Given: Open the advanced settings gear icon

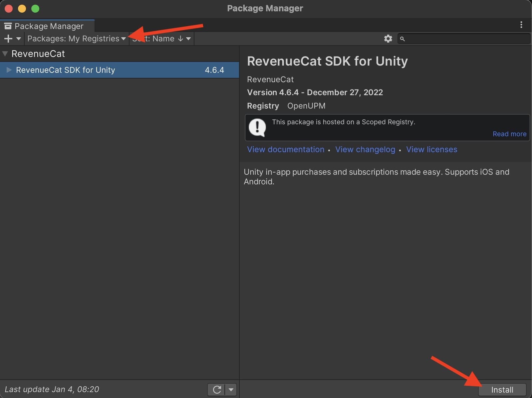Looking at the screenshot, I should tap(388, 39).
